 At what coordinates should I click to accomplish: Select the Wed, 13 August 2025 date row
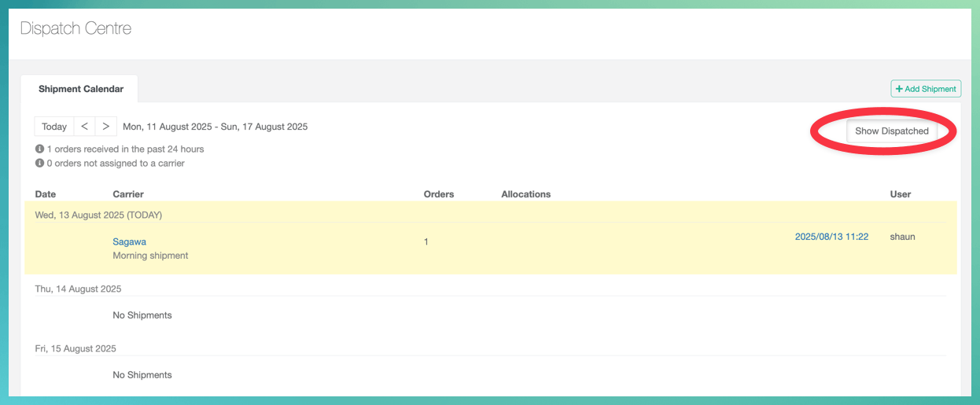pyautogui.click(x=98, y=215)
